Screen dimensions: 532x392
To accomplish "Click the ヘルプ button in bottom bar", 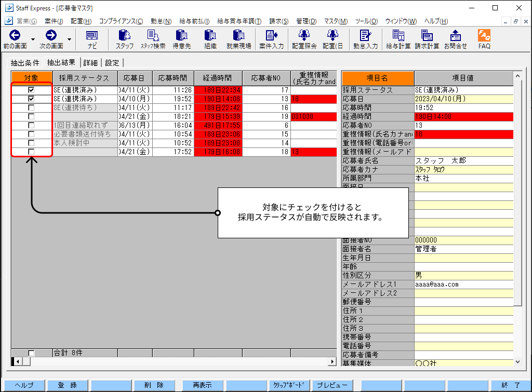I will coord(24,385).
